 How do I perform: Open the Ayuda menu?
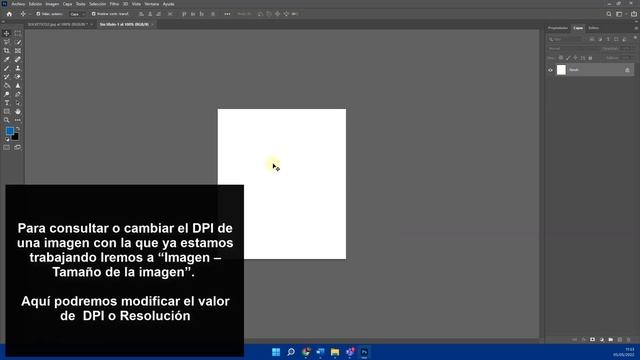point(169,4)
